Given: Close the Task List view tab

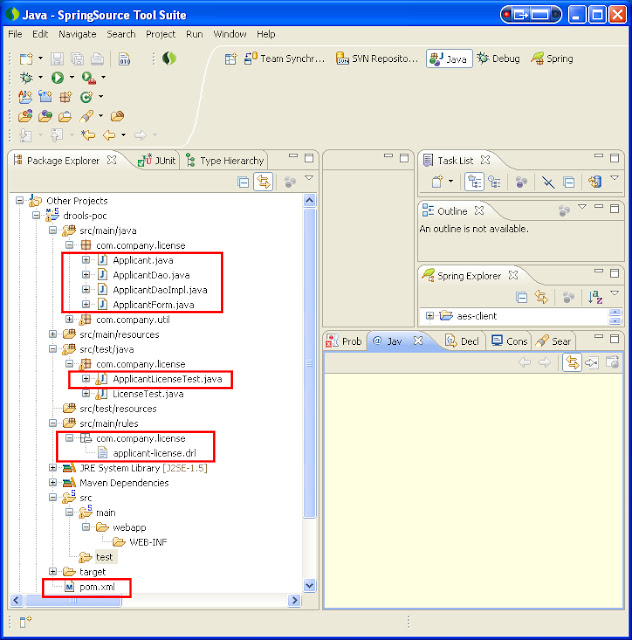Looking at the screenshot, I should [x=485, y=160].
